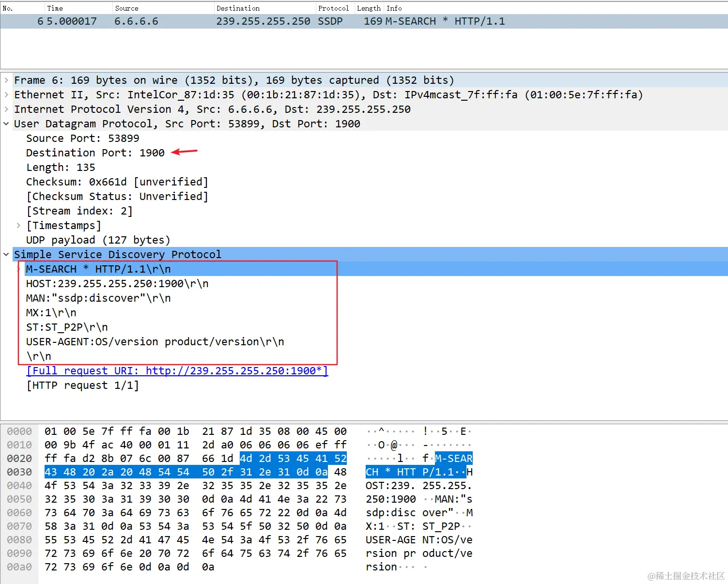
Task: Expand the [Timestamps] subtree
Action: pos(18,226)
